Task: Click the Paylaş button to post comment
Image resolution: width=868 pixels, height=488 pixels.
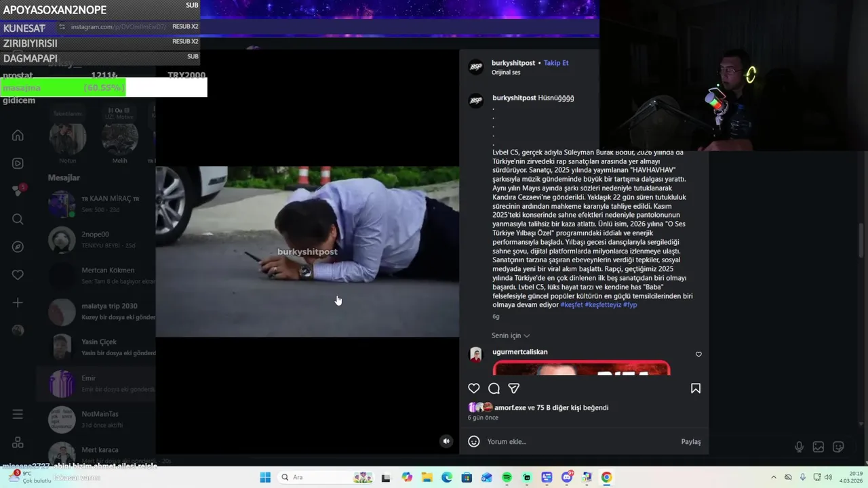Action: click(x=691, y=441)
